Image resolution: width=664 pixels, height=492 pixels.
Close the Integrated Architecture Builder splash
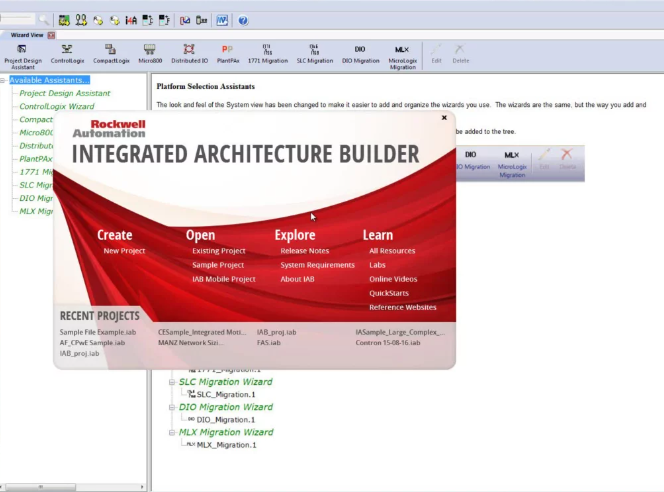click(444, 118)
